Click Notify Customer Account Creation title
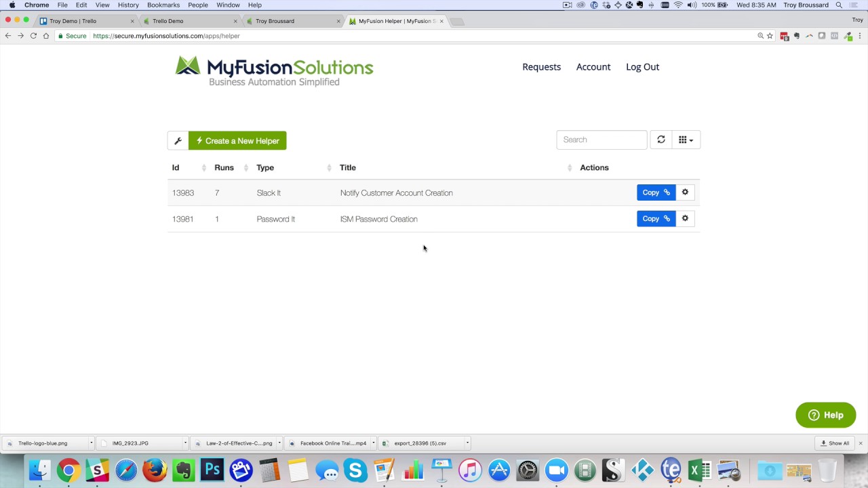The image size is (868, 488). (397, 192)
